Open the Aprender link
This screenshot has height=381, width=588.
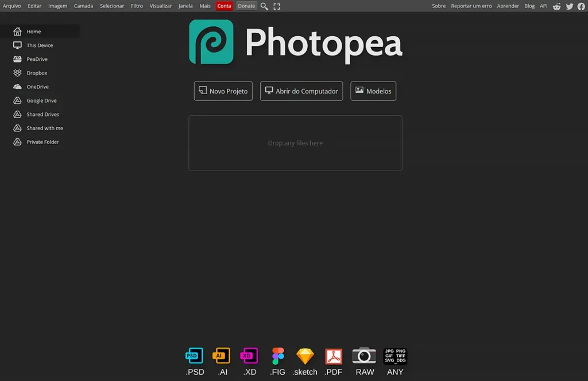pyautogui.click(x=508, y=6)
